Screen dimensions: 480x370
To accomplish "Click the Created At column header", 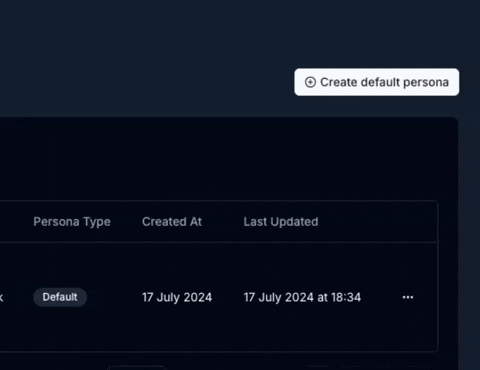I will point(172,222).
